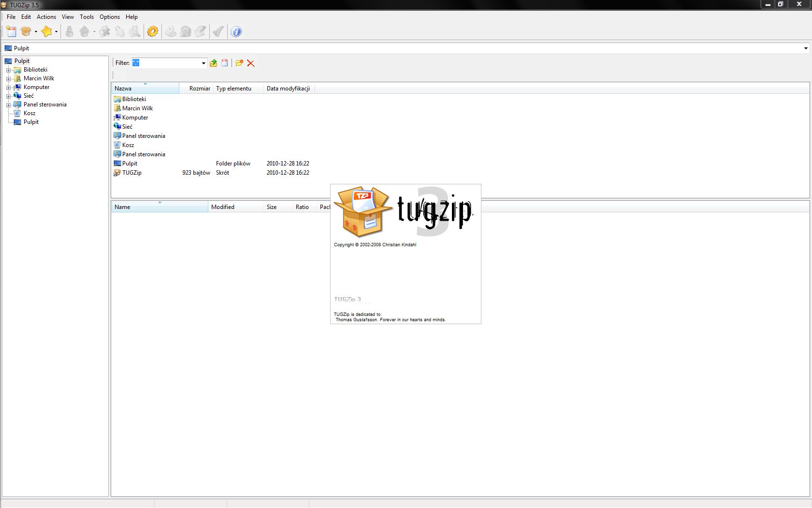Sort by the Rozmiar column header
Screen dimensions: 812x508
click(x=196, y=88)
